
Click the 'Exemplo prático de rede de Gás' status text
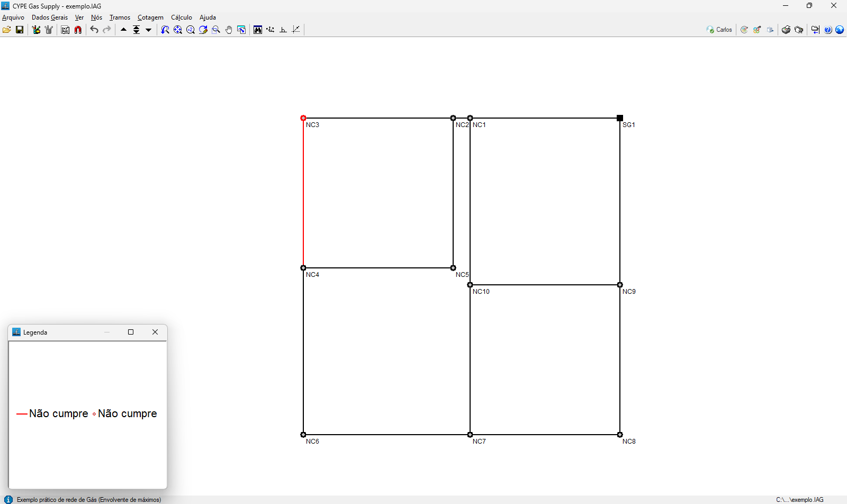pyautogui.click(x=89, y=500)
